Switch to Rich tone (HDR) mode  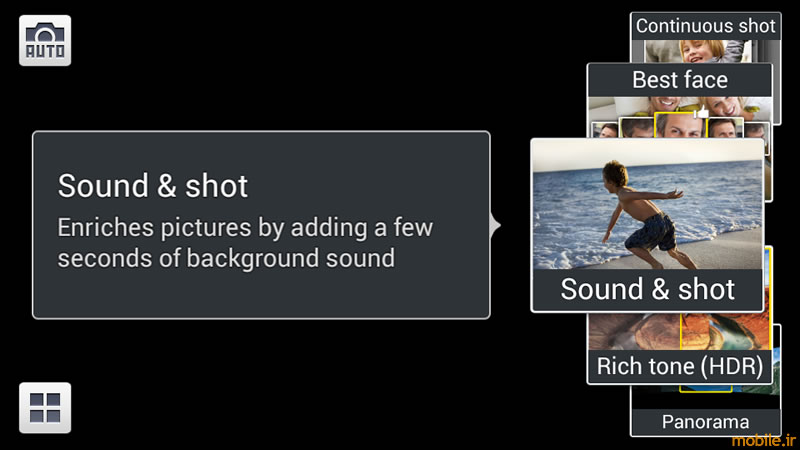680,366
